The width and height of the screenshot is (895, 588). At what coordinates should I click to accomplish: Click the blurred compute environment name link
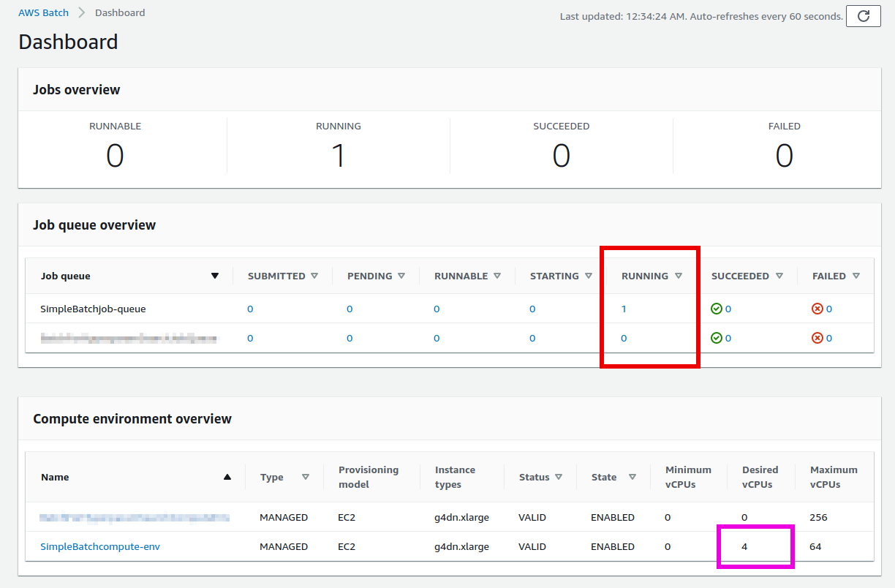point(135,517)
